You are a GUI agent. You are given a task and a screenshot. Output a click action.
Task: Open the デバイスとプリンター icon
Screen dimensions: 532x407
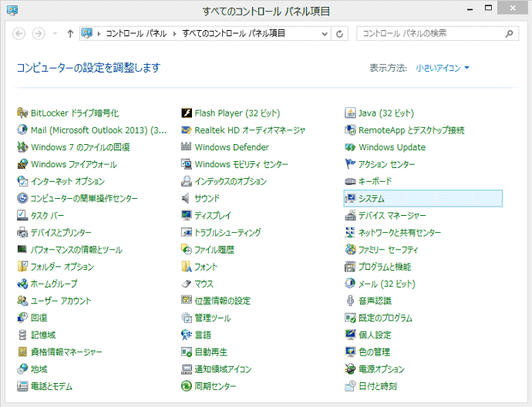pyautogui.click(x=22, y=232)
